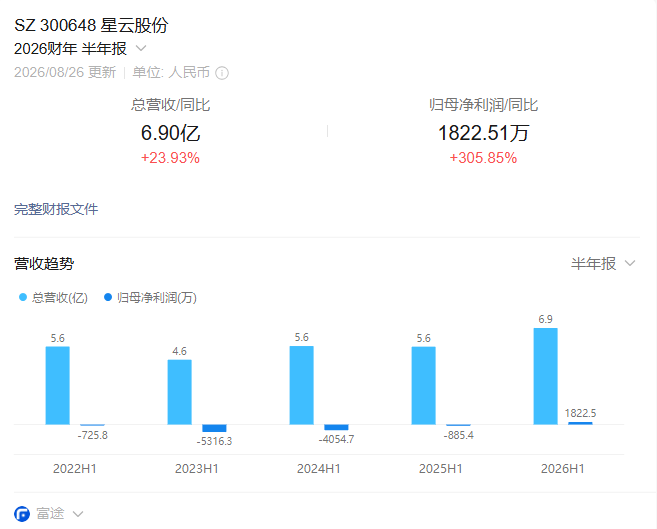Click the SZ 300648 星云股份 stock title
657x529 pixels.
(91, 25)
